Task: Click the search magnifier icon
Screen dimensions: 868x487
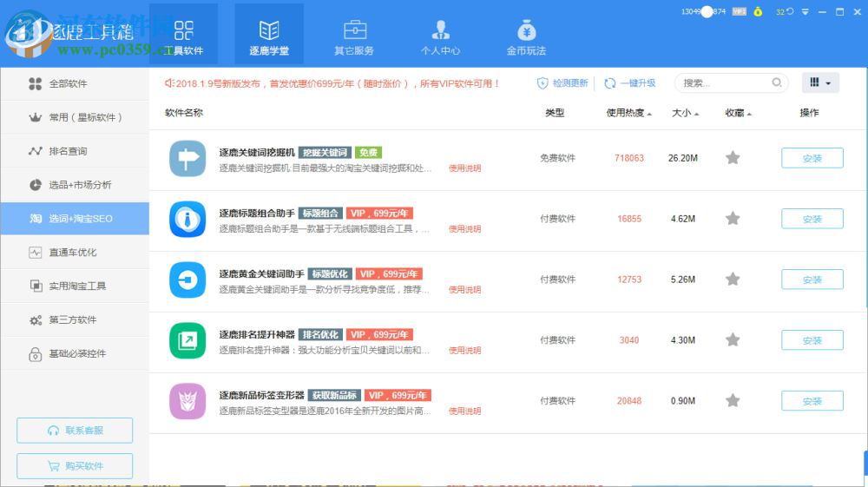Action: 777,82
